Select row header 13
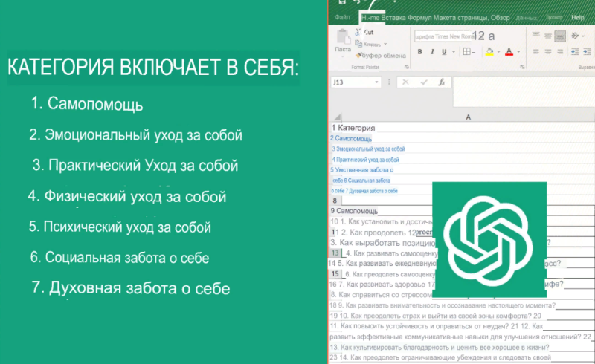 click(x=335, y=253)
